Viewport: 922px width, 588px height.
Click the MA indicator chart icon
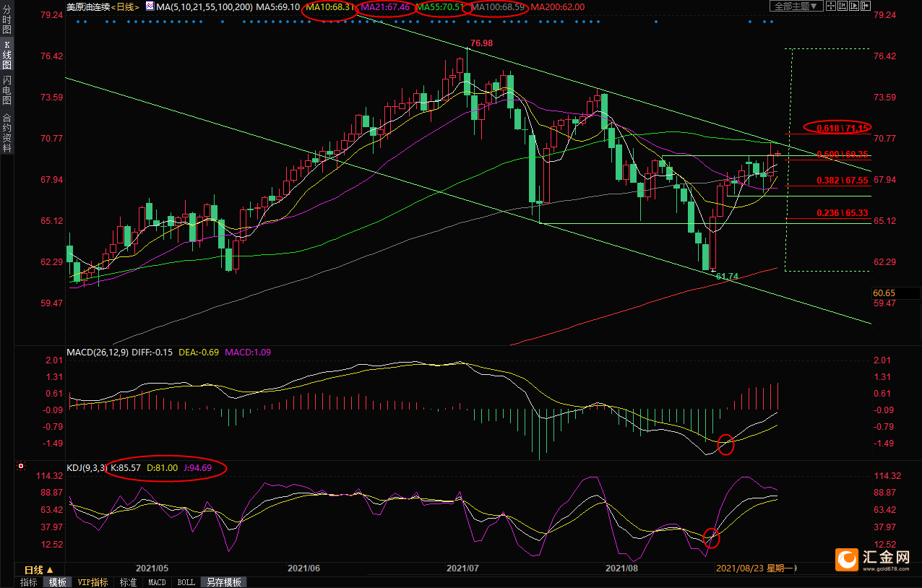(x=150, y=6)
